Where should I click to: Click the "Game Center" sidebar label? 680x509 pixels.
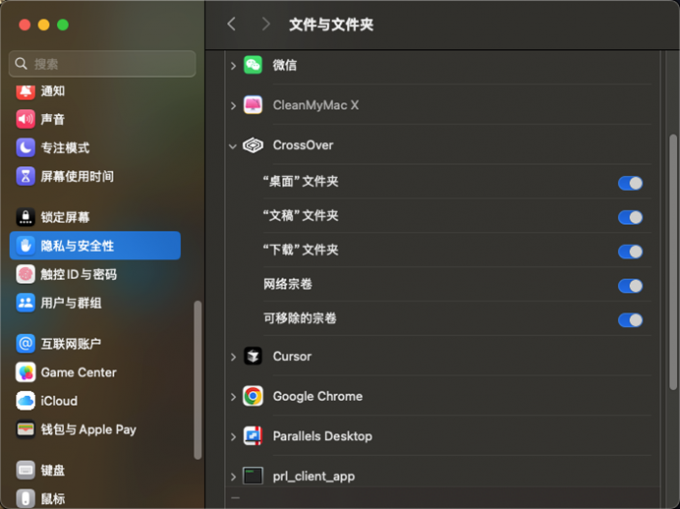[x=78, y=372]
